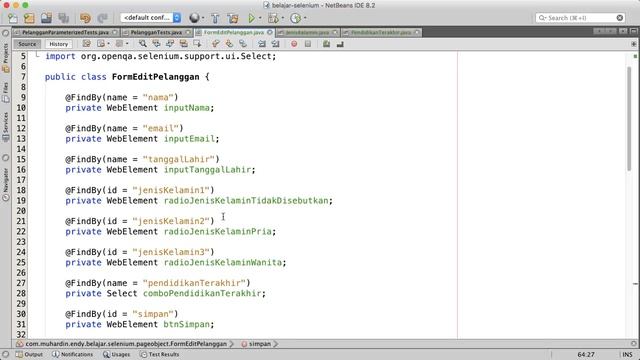Click the Shift Line Right icon

pos(276,44)
